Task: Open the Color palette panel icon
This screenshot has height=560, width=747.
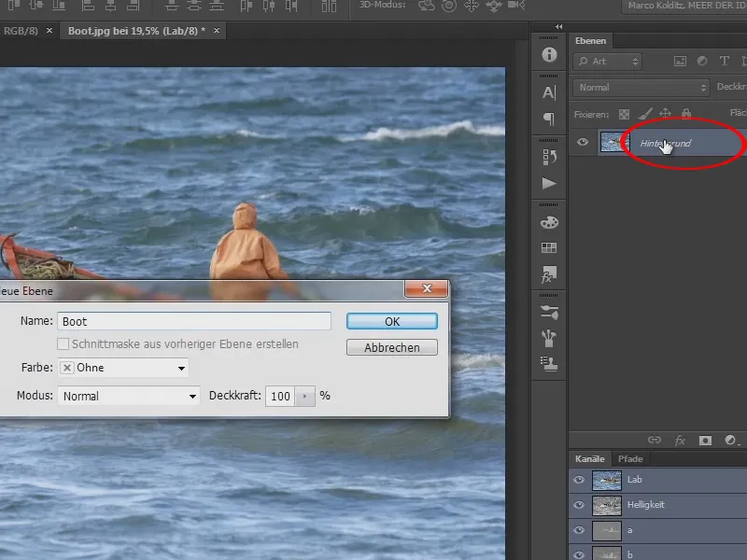Action: coord(549,222)
